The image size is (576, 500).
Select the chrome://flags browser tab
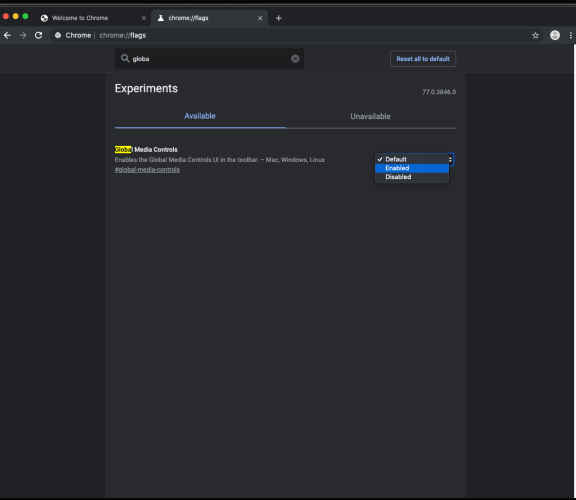pyautogui.click(x=209, y=18)
